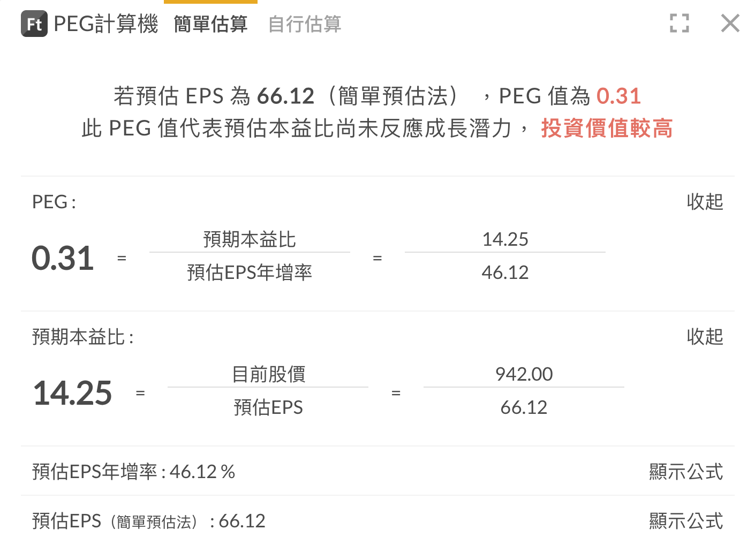Click the 預估EPS年增率 denominator label
Screen dimensions: 755x560
(250, 273)
